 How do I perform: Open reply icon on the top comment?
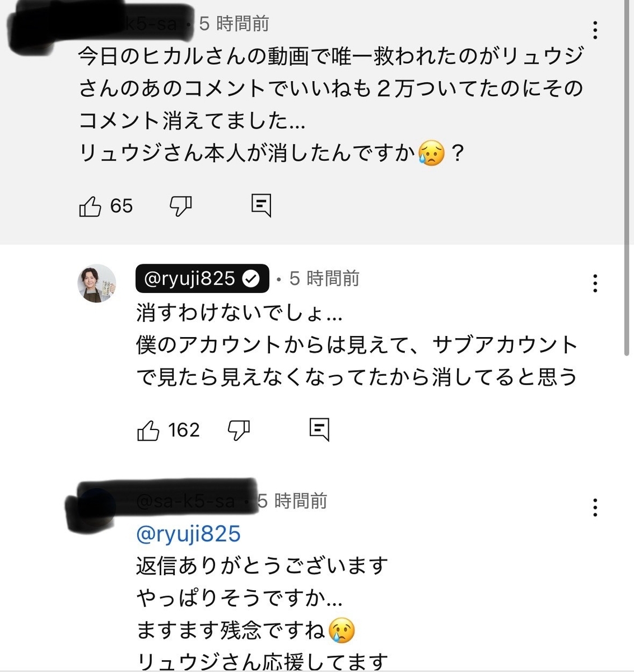(261, 206)
